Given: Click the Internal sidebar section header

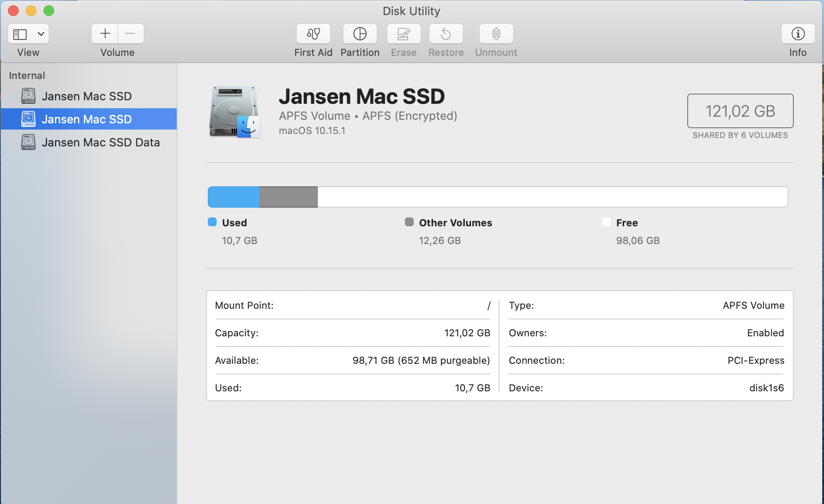Looking at the screenshot, I should pos(27,75).
